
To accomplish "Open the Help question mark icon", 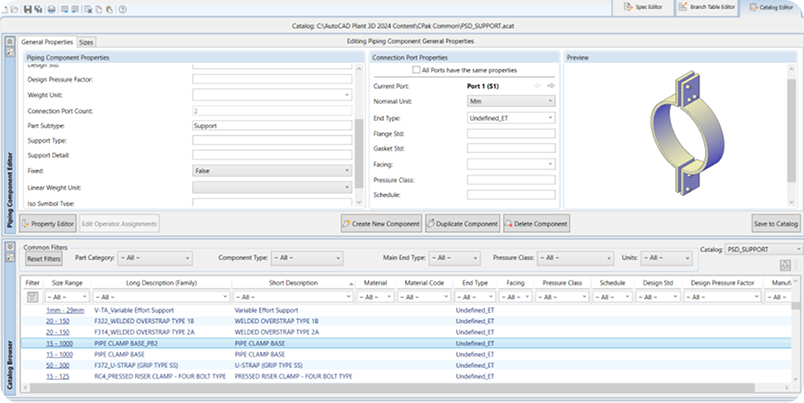I will point(122,8).
